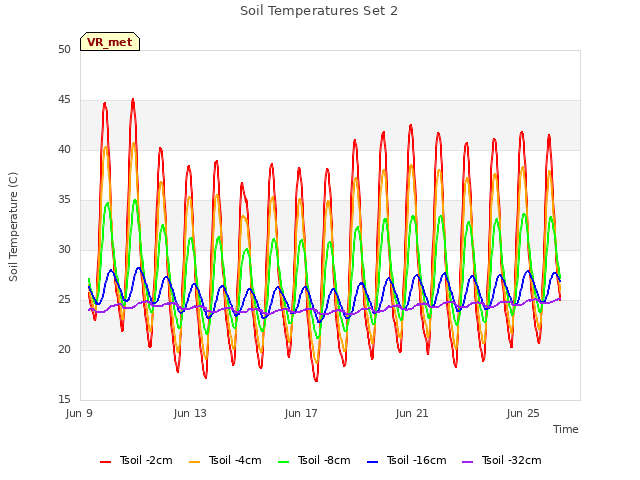The height and width of the screenshot is (480, 640).
Task: Select the Tsoil -4cm legend label
Action: 235,460
